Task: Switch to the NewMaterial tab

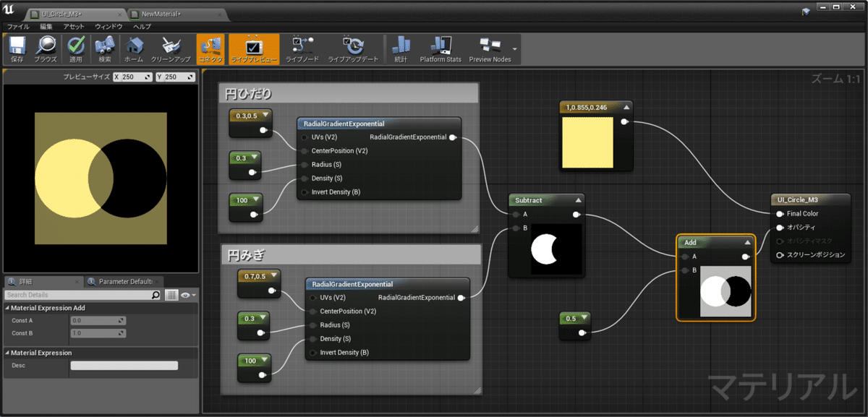Action: pos(161,14)
